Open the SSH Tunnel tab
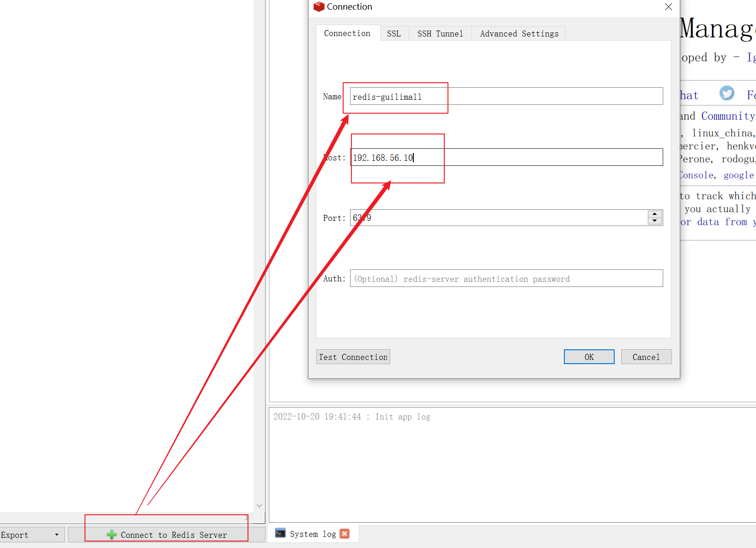This screenshot has width=756, height=548. 440,34
